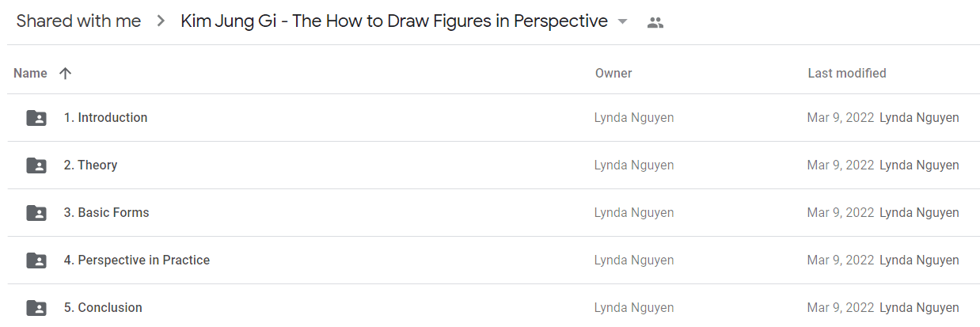Open Kim Jung Gi folder breadcrumb menu
The height and width of the screenshot is (327, 980).
[404, 21]
